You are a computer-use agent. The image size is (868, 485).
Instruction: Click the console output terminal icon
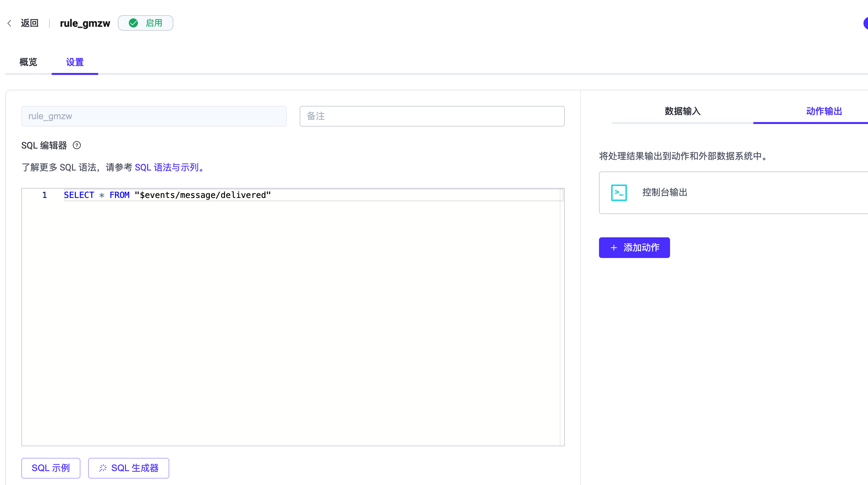tap(619, 192)
